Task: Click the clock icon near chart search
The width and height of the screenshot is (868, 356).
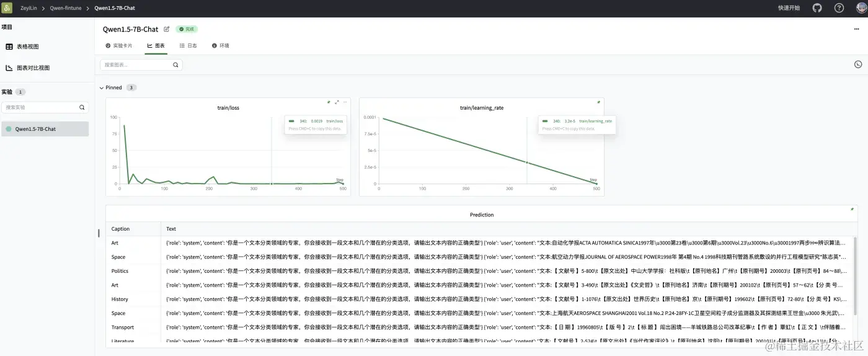Action: tap(858, 65)
